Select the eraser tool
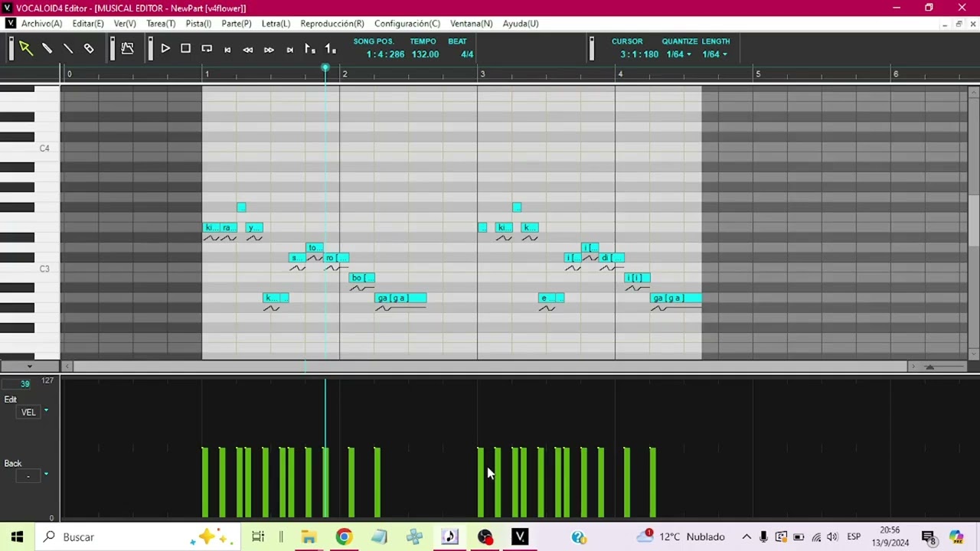 coord(89,49)
